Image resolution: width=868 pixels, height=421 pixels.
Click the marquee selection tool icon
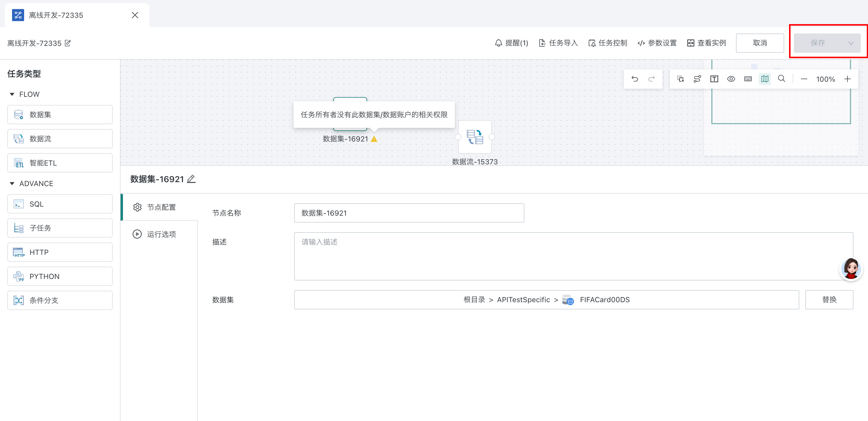tap(680, 79)
